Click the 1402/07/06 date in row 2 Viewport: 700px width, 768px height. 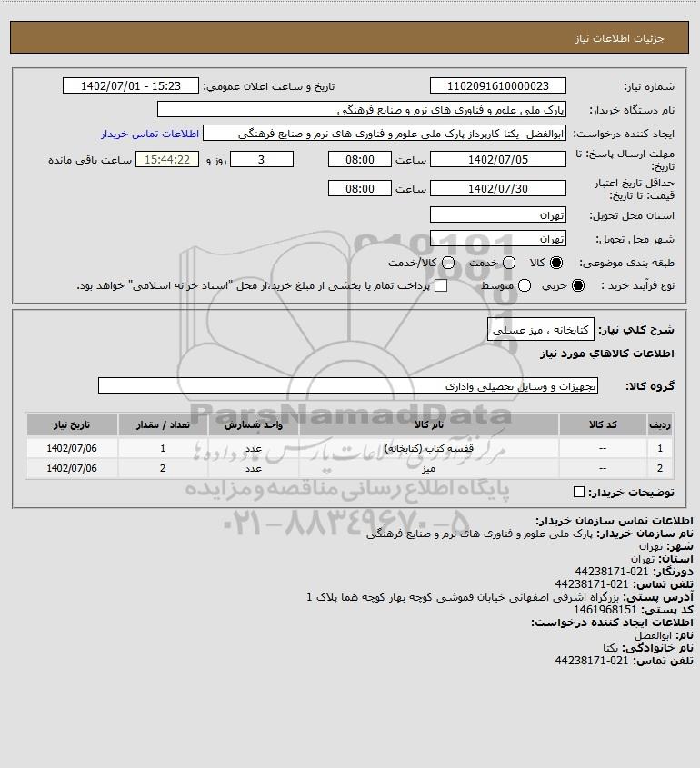point(72,468)
